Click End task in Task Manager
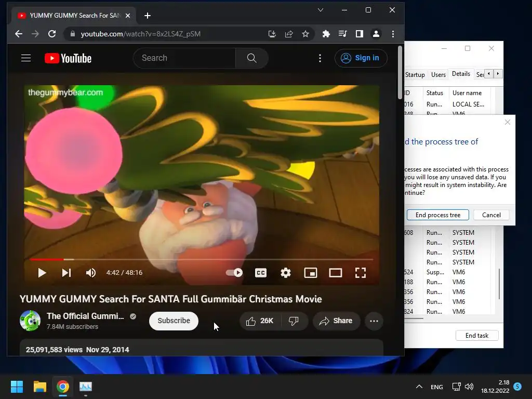The image size is (532, 399). tap(477, 336)
